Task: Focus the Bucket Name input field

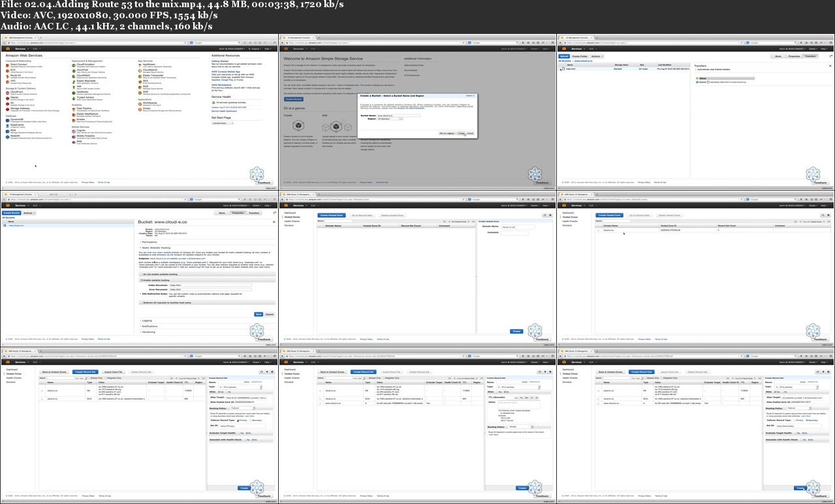Action: (x=398, y=116)
